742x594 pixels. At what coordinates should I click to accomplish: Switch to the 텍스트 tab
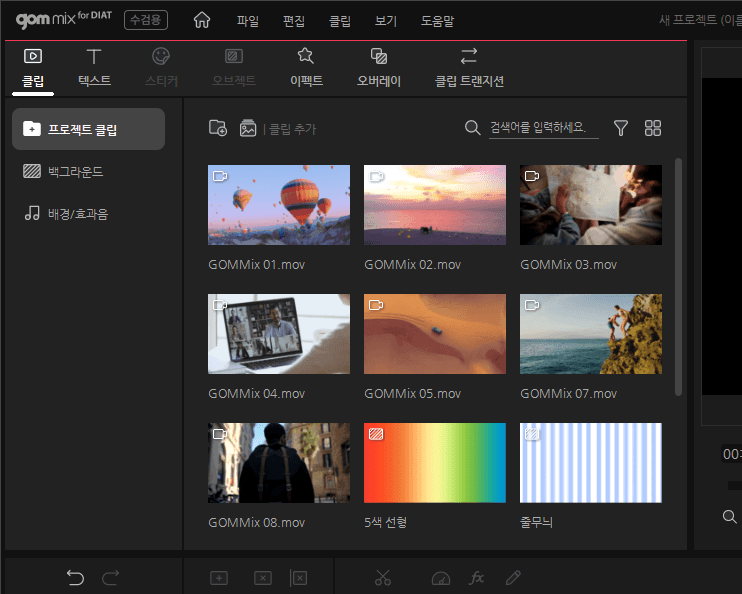tap(94, 68)
